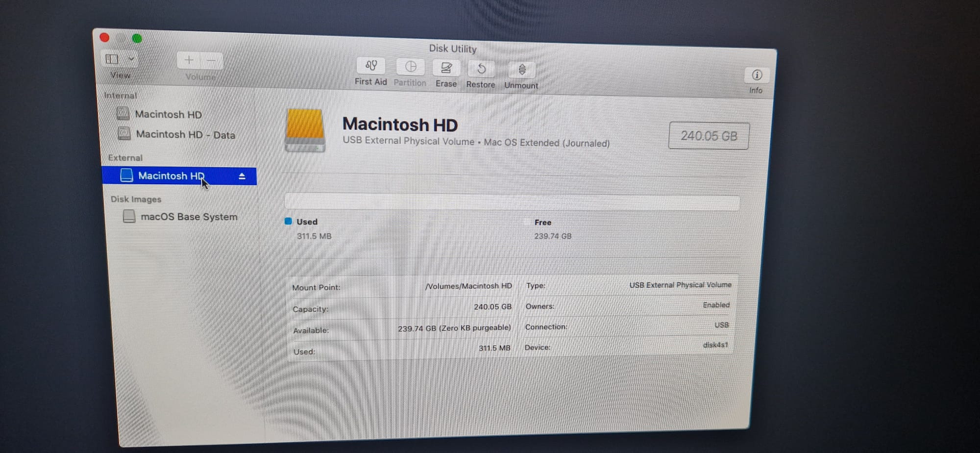Open the Info inspector icon
980x453 pixels.
757,75
